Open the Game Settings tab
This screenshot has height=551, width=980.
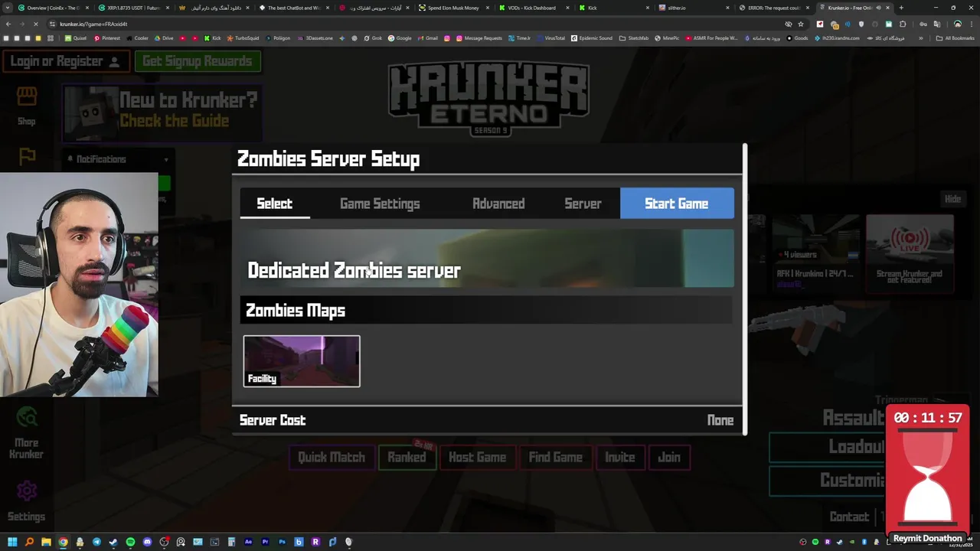click(380, 204)
